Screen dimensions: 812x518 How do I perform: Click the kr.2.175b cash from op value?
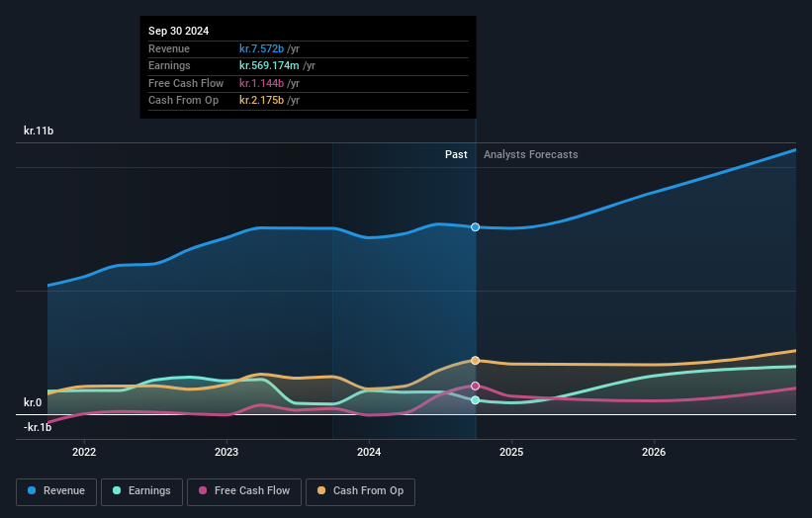[x=261, y=101]
